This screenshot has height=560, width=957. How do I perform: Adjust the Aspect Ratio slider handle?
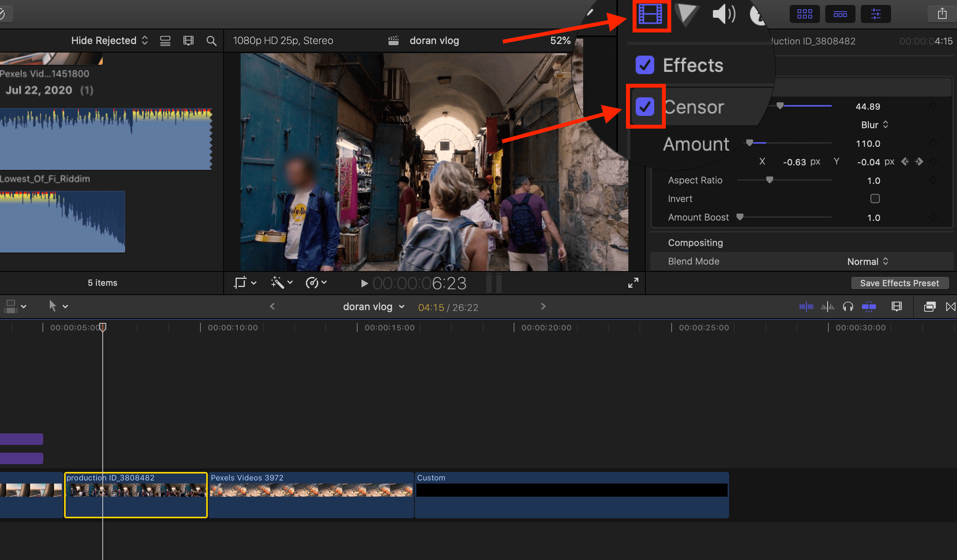pyautogui.click(x=769, y=180)
